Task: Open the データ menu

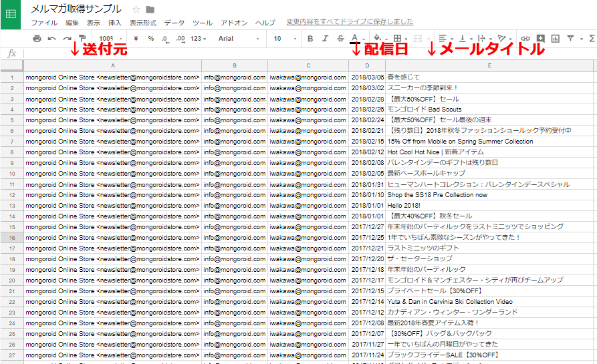Action: coord(174,23)
